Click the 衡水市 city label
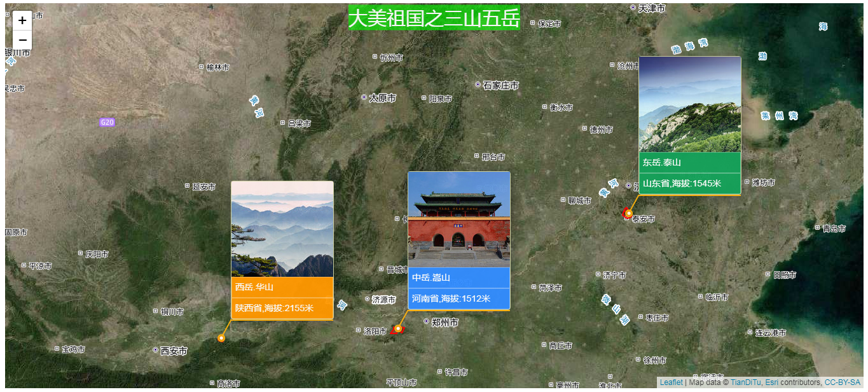The image size is (868, 392). (561, 108)
